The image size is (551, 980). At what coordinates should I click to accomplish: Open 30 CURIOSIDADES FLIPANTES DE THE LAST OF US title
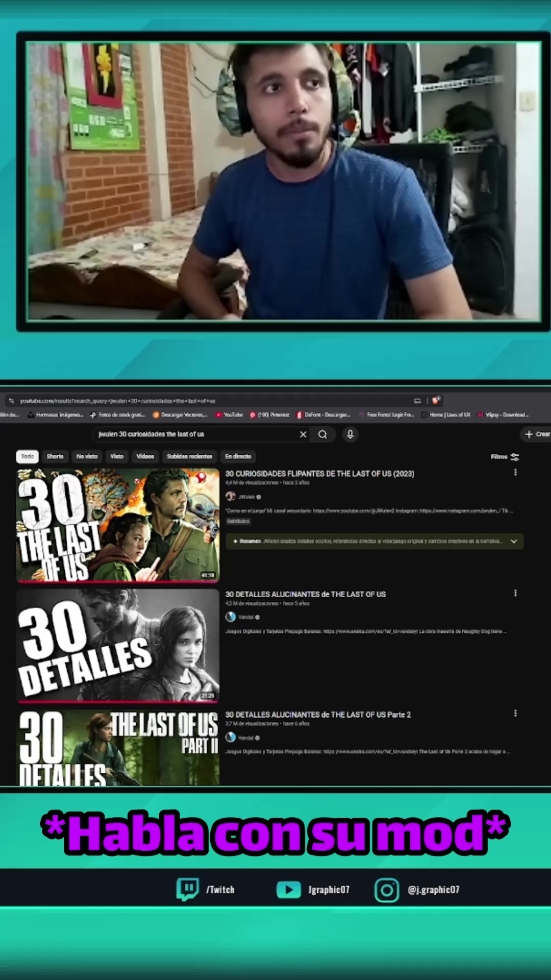coord(320,474)
